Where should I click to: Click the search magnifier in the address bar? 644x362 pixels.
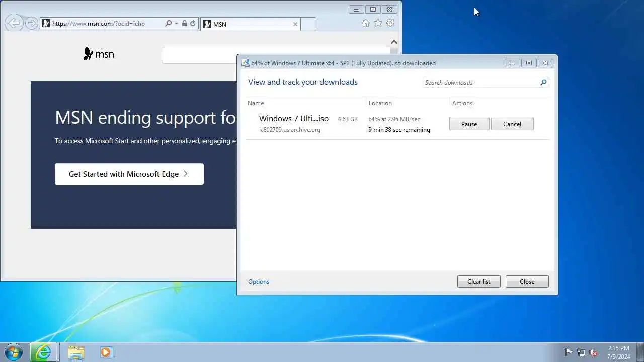point(168,23)
